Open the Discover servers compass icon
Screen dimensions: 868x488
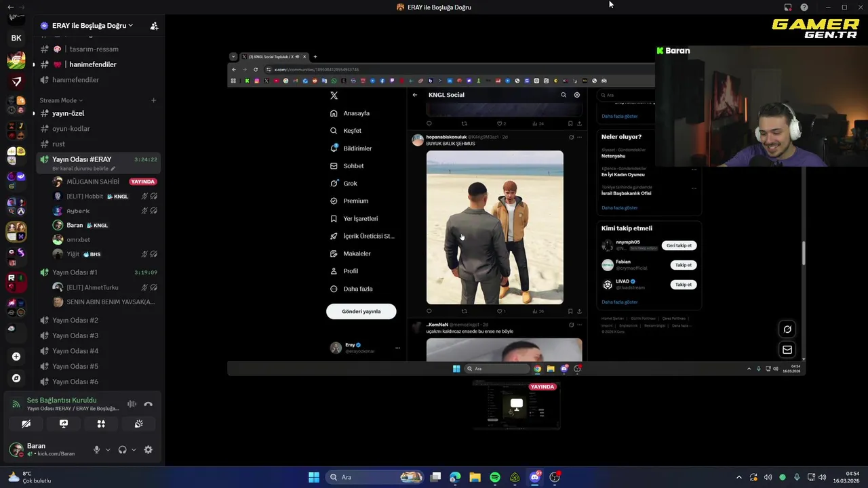pos(16,378)
